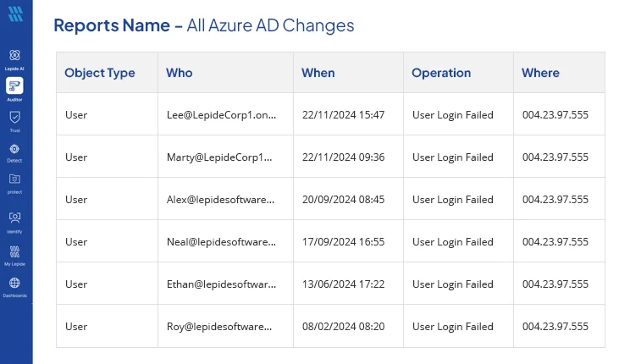Click the date 17/09/2024 16:55
Image resolution: width=619 pixels, height=364 pixels.
pyautogui.click(x=344, y=241)
